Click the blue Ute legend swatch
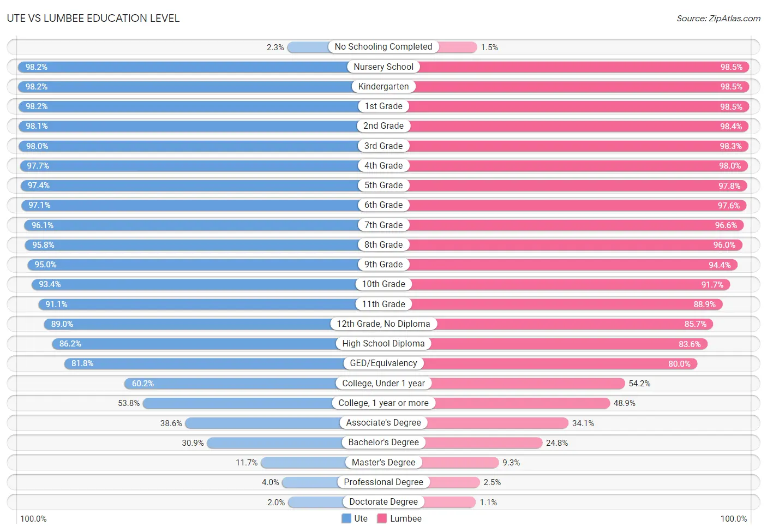Image resolution: width=767 pixels, height=532 pixels. pyautogui.click(x=346, y=518)
